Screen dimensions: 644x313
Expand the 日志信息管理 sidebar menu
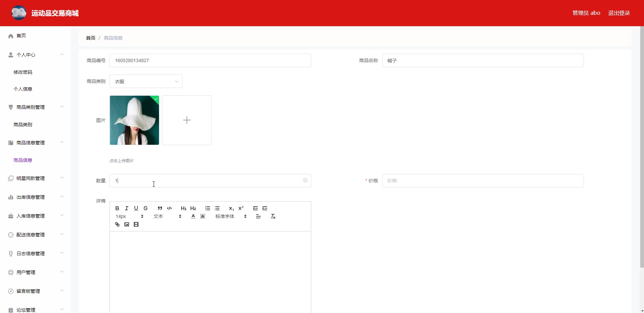(35, 254)
